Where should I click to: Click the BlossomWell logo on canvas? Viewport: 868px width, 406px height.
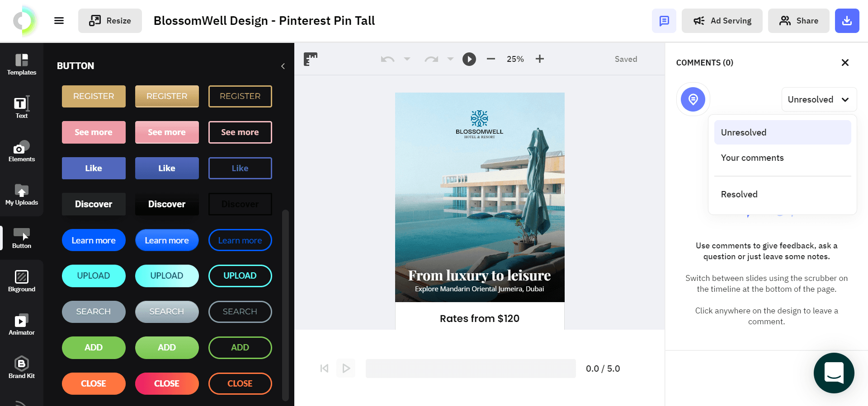479,124
